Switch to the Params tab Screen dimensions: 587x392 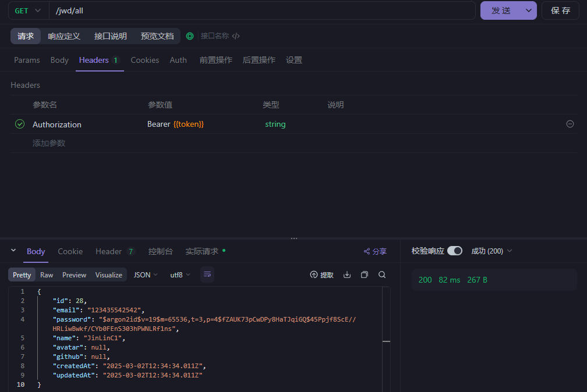pos(27,60)
